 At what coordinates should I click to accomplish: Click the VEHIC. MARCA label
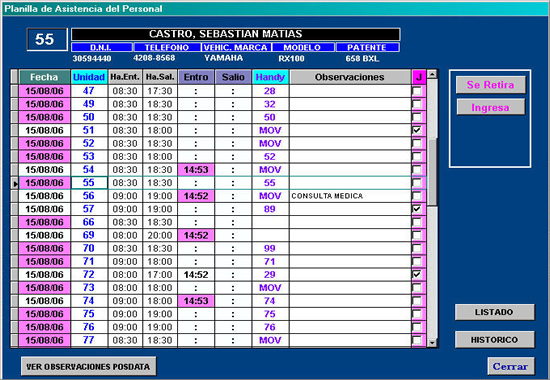pyautogui.click(x=236, y=47)
